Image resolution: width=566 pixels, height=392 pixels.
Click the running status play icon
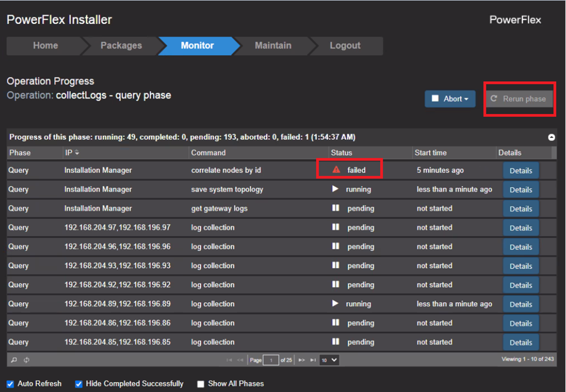(x=335, y=189)
